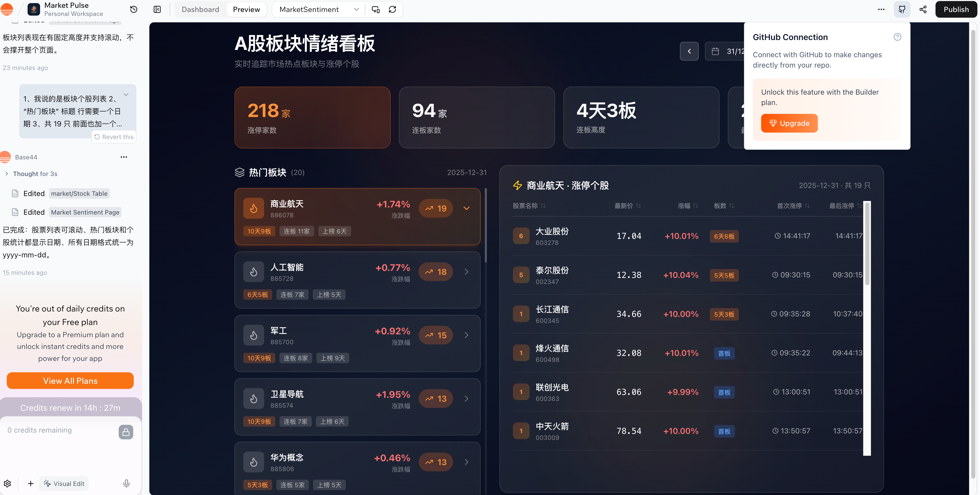Open the three-dot more options menu

coord(881,10)
